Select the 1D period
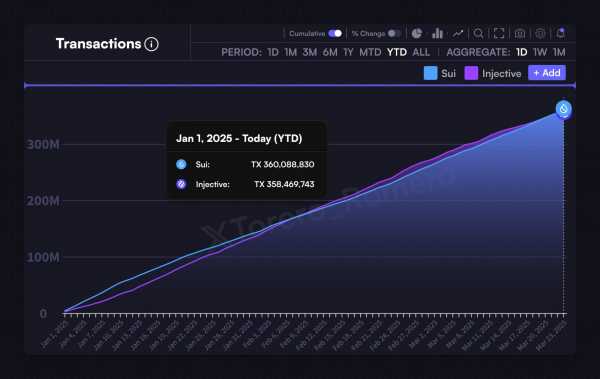The width and height of the screenshot is (600, 379). point(273,52)
